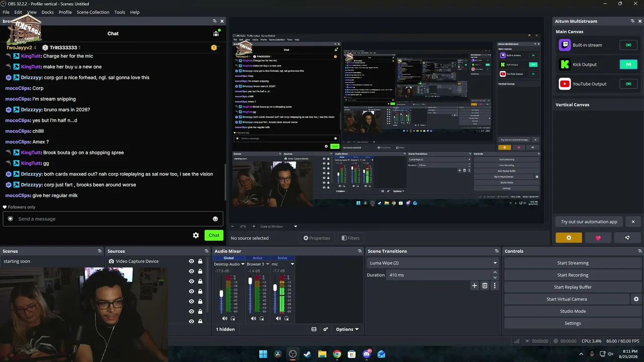
Task: Increase transition duration with up arrow
Action: click(x=495, y=273)
